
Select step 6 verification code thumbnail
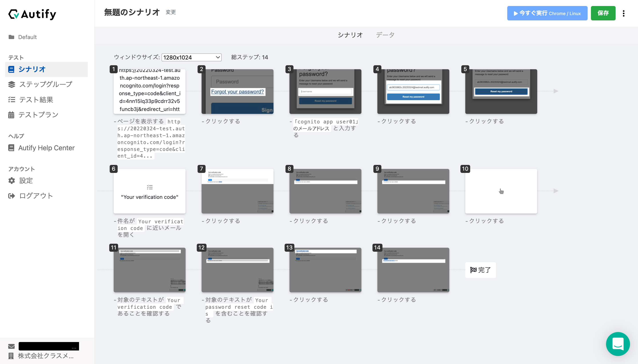tap(149, 191)
